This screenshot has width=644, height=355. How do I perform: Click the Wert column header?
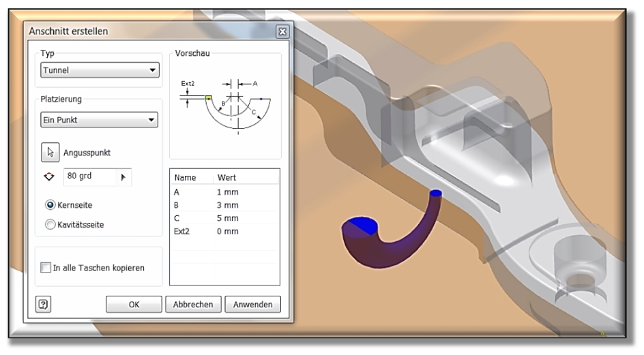tap(226, 177)
